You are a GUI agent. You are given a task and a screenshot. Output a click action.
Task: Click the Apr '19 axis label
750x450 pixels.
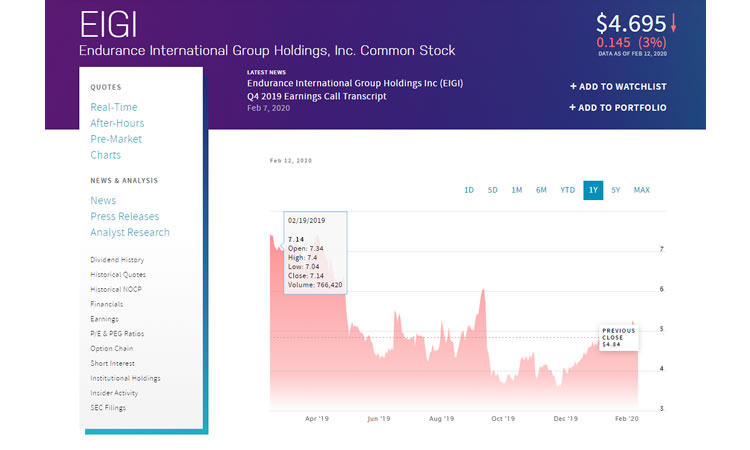(317, 418)
